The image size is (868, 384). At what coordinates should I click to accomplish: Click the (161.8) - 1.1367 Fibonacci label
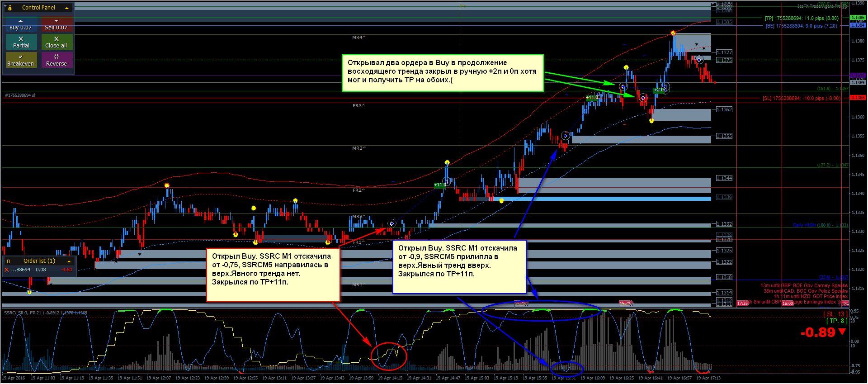[x=833, y=89]
